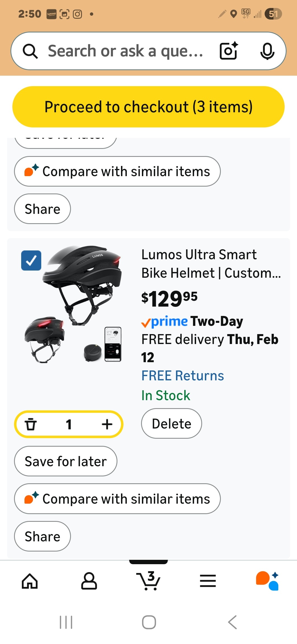Tap the trash icon in quantity stepper
The image size is (297, 644).
(31, 424)
